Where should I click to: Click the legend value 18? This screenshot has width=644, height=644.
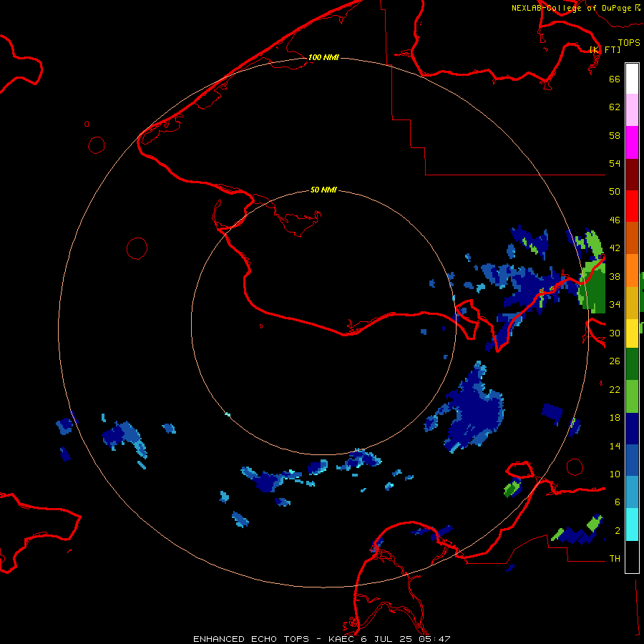(x=615, y=418)
